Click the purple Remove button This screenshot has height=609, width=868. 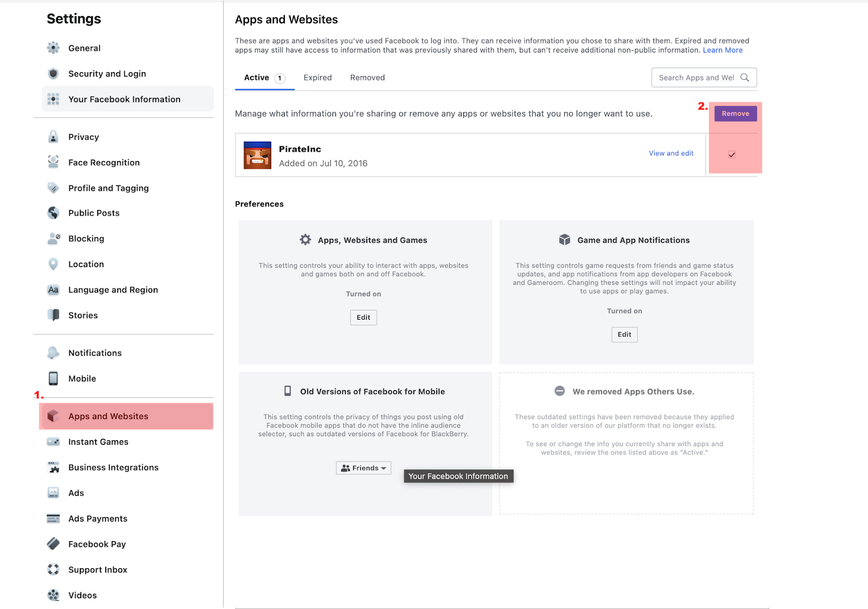pos(736,113)
